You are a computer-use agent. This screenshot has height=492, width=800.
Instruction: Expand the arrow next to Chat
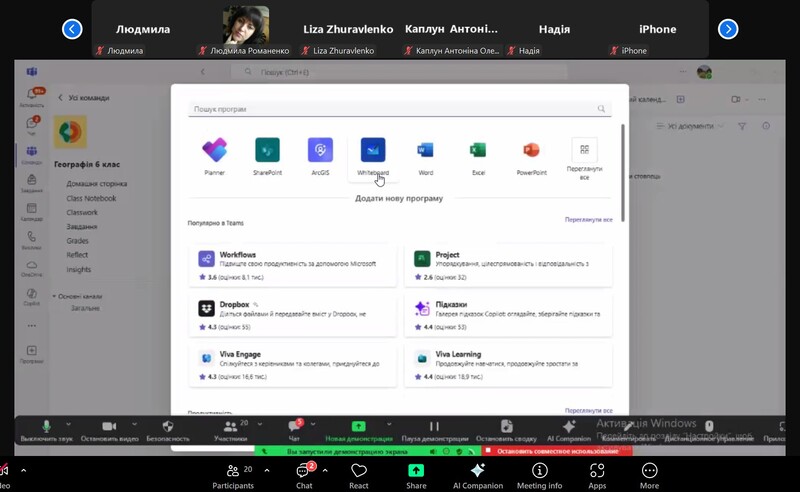pos(325,470)
